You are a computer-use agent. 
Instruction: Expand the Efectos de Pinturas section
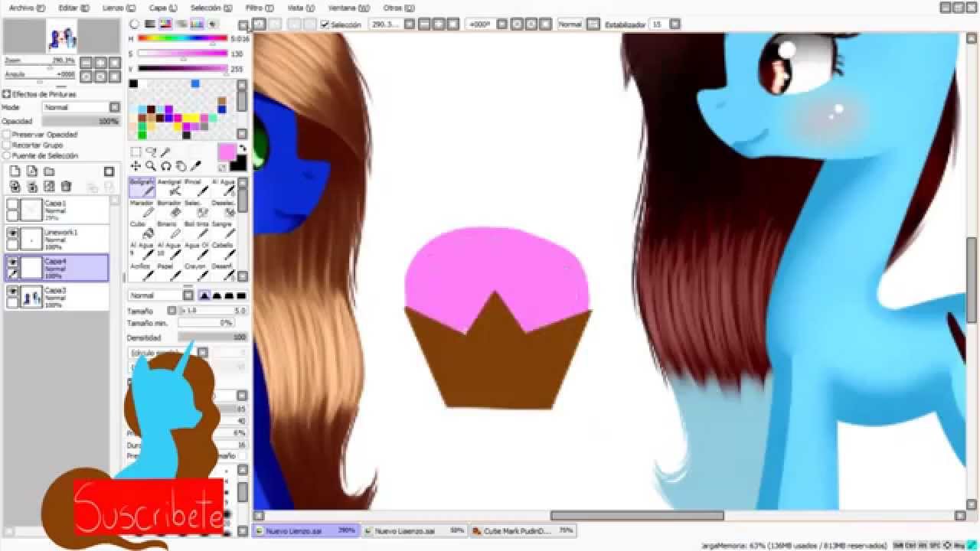coord(6,94)
